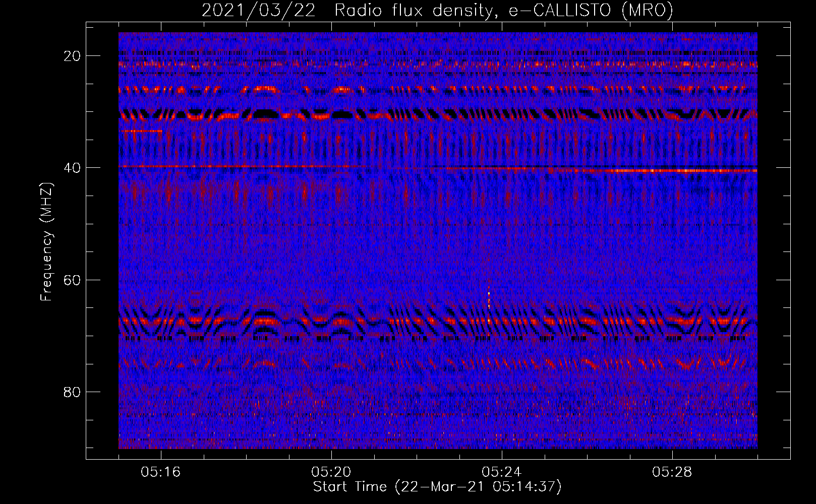Click the 80 MHz frequency tick label
Viewport: 816px width, 504px height.
[x=73, y=392]
